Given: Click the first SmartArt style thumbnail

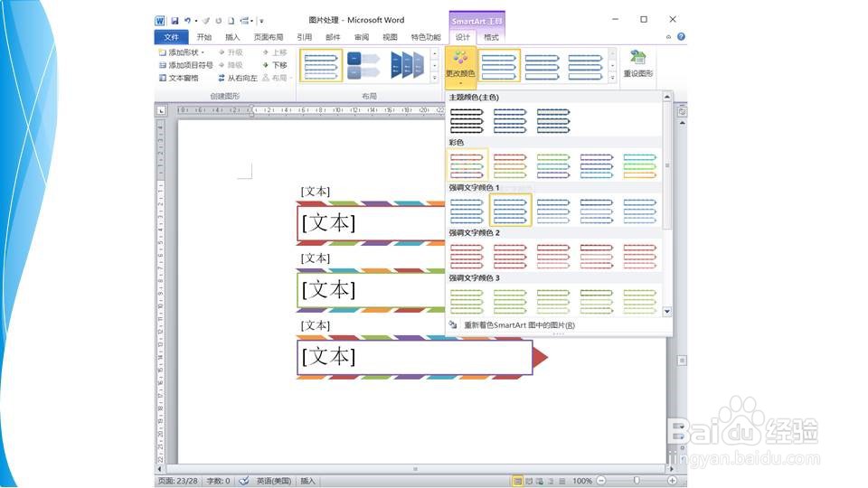Looking at the screenshot, I should click(x=499, y=65).
